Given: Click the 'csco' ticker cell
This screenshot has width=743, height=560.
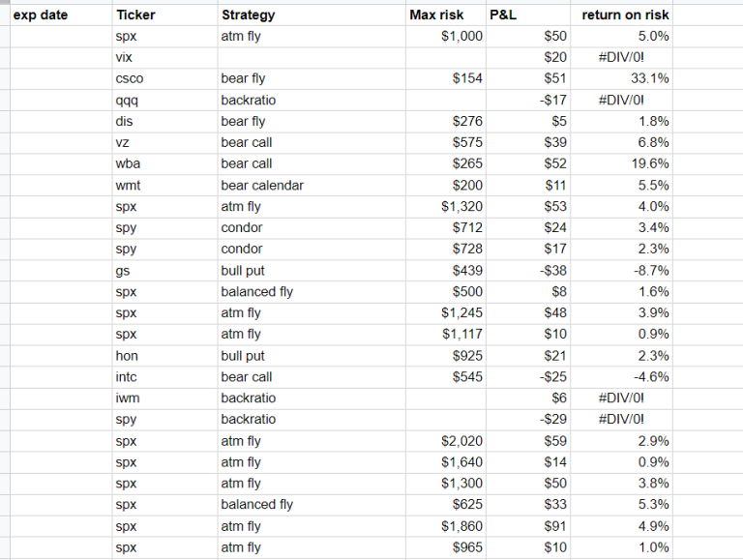Looking at the screenshot, I should pos(130,79).
